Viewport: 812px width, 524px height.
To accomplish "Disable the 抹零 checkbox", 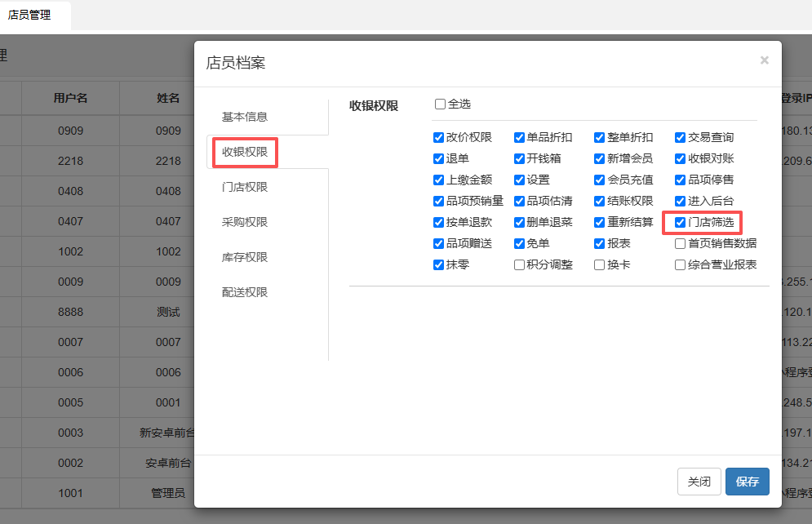I will tap(439, 264).
